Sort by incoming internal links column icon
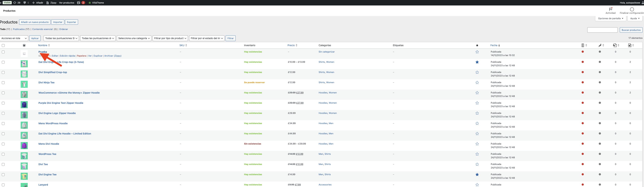This screenshot has width=644, height=187. (629, 45)
